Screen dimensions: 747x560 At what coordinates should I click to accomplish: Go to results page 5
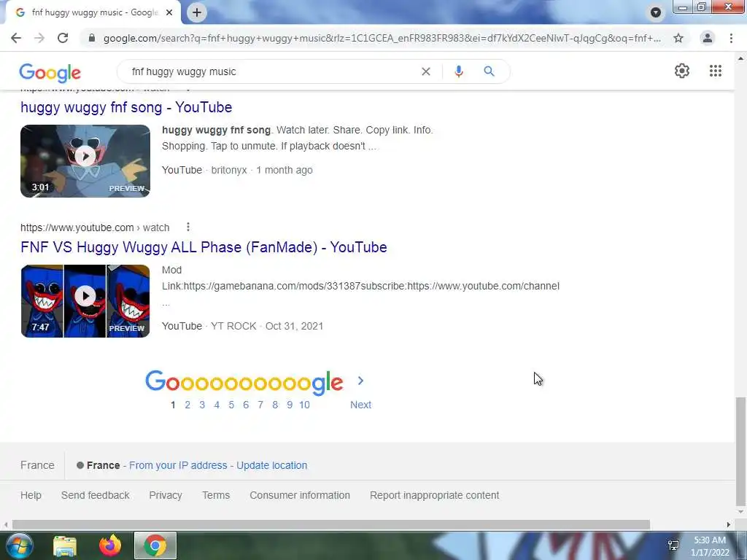point(231,405)
